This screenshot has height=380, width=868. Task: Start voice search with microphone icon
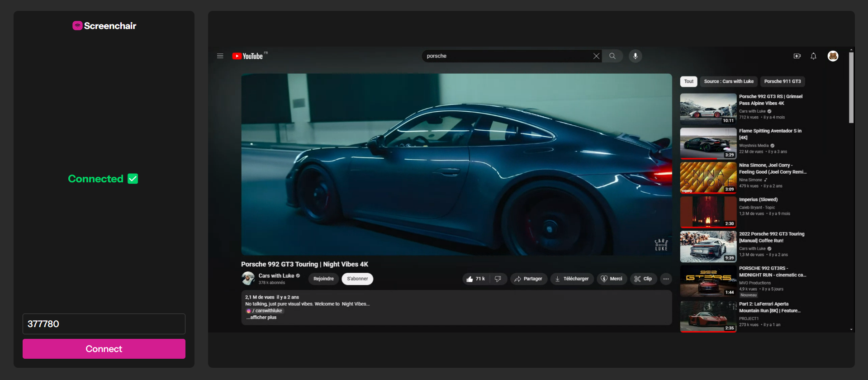(x=635, y=56)
